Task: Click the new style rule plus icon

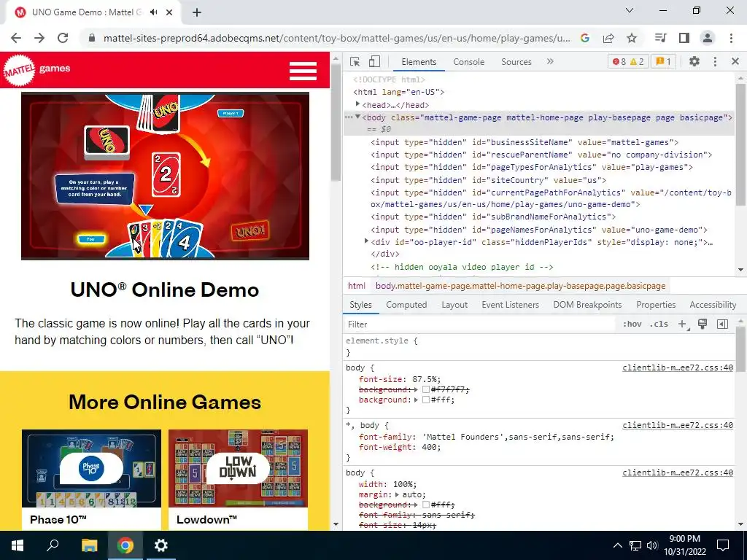Action: [x=683, y=324]
